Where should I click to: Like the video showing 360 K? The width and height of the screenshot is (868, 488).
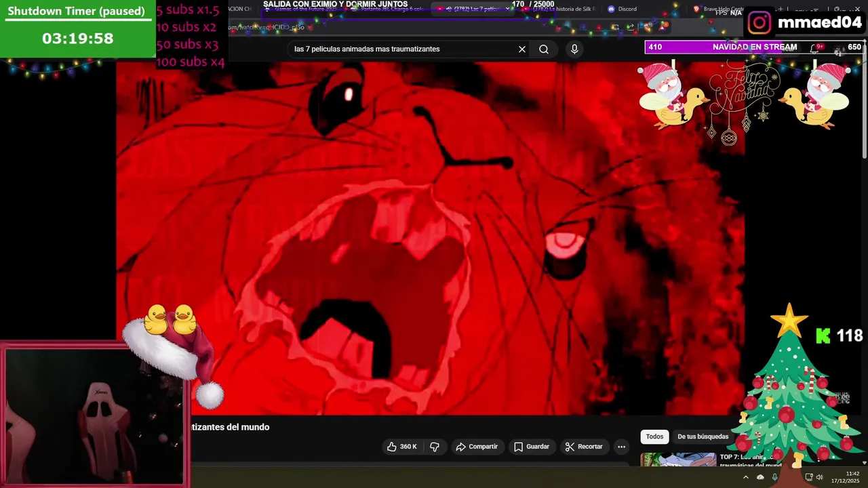point(401,447)
